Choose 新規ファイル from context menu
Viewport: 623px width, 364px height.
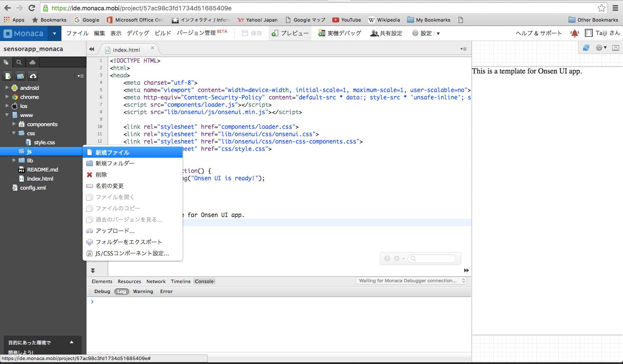[x=133, y=153]
